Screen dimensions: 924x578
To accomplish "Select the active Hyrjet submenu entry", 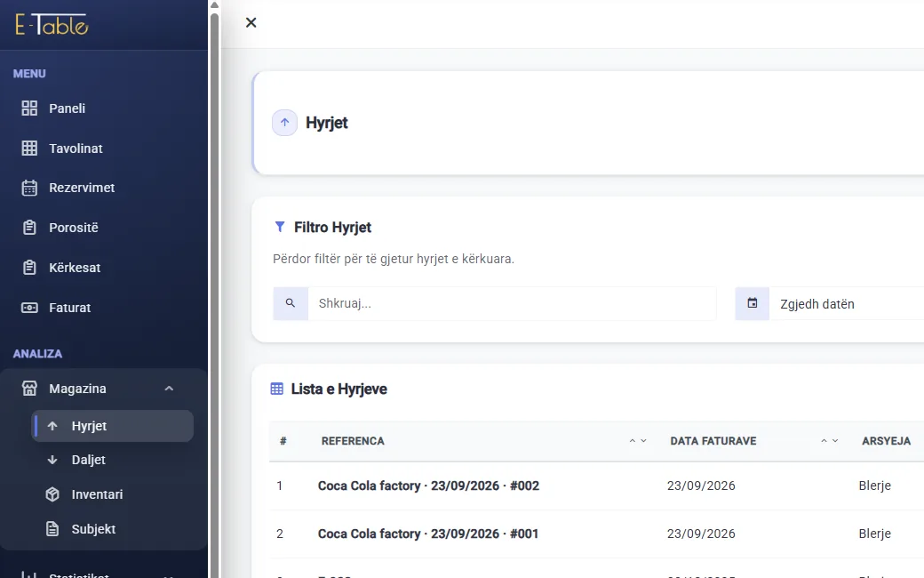I will pos(113,426).
